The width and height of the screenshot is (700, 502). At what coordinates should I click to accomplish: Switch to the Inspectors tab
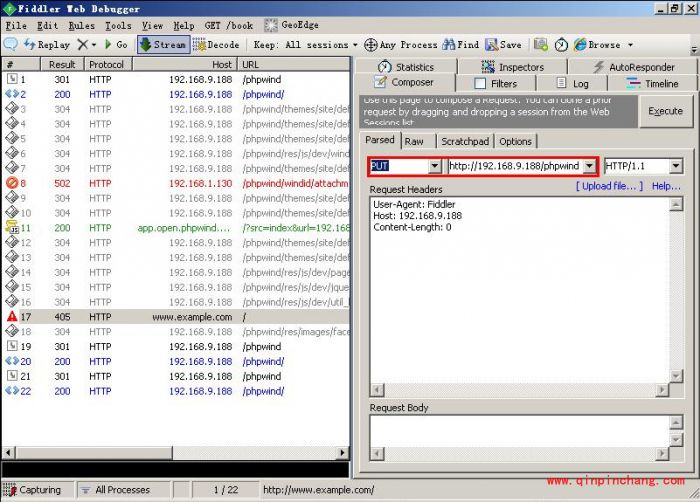tap(512, 67)
